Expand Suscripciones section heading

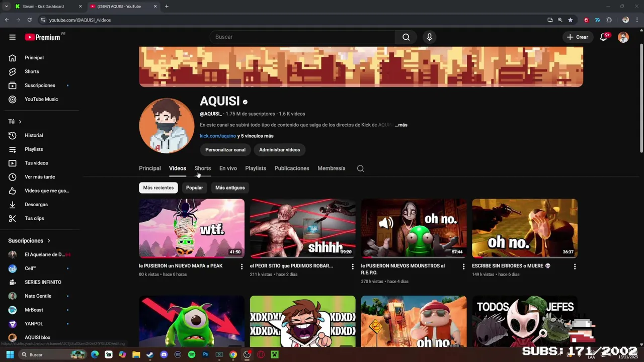(29, 241)
